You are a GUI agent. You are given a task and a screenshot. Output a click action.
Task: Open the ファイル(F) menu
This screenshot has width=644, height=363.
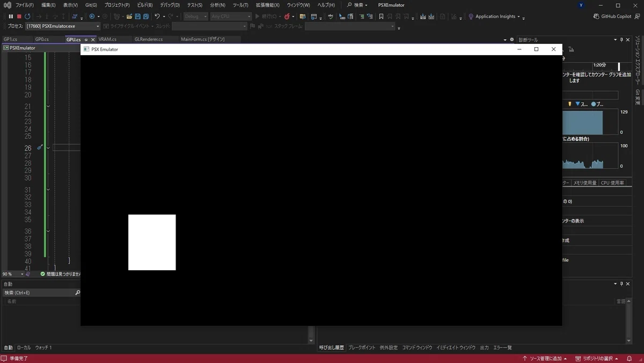(25, 5)
